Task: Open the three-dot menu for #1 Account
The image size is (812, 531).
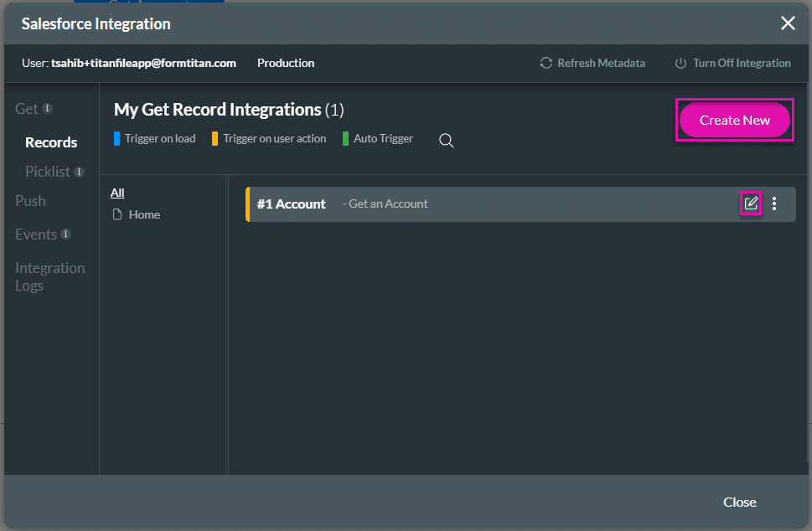Action: pyautogui.click(x=774, y=204)
